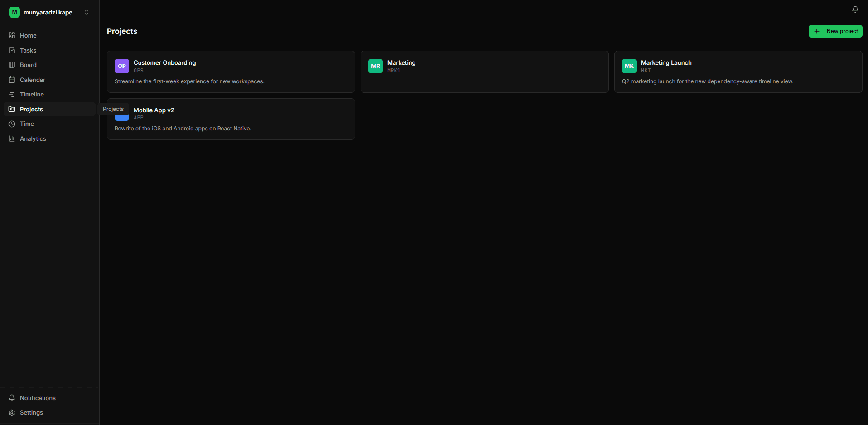Click the 'Q2 marketing launch' description text
The image size is (868, 425).
tap(708, 81)
